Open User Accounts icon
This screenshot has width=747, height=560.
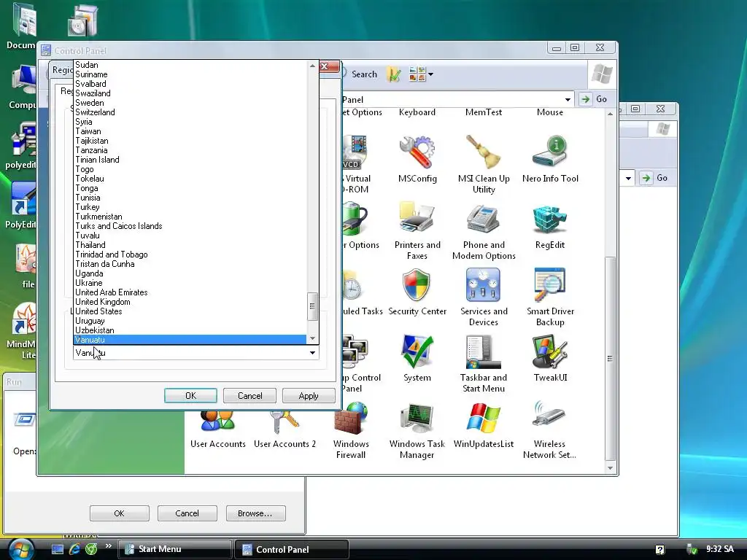[217, 429]
